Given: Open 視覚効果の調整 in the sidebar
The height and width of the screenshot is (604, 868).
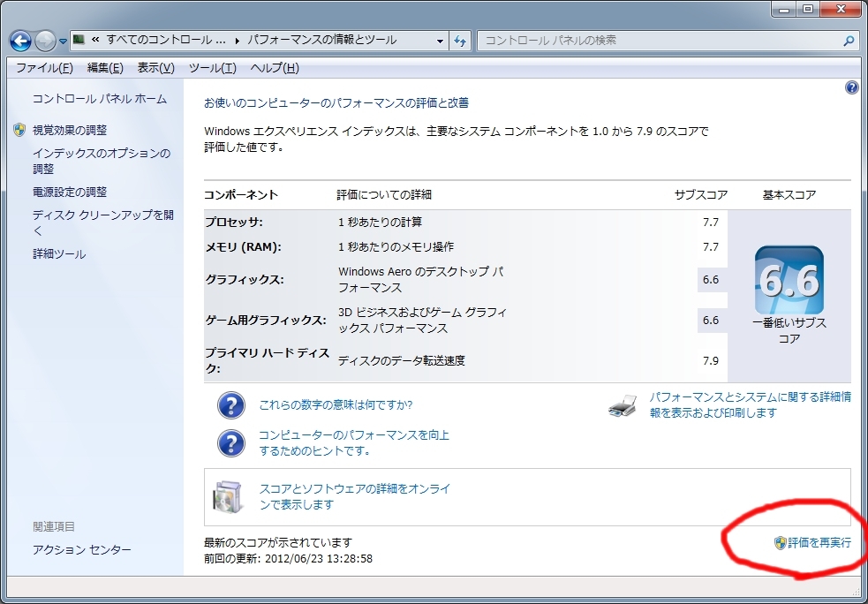Looking at the screenshot, I should pyautogui.click(x=70, y=130).
